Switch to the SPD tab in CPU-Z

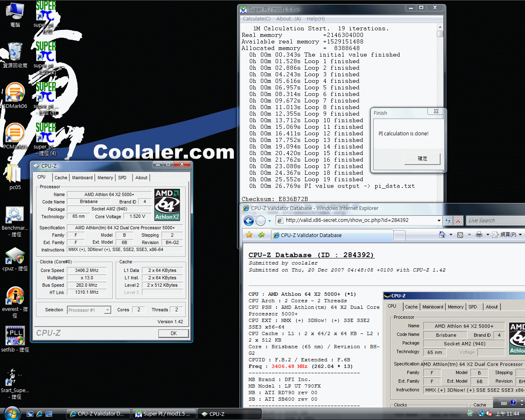pos(122,178)
